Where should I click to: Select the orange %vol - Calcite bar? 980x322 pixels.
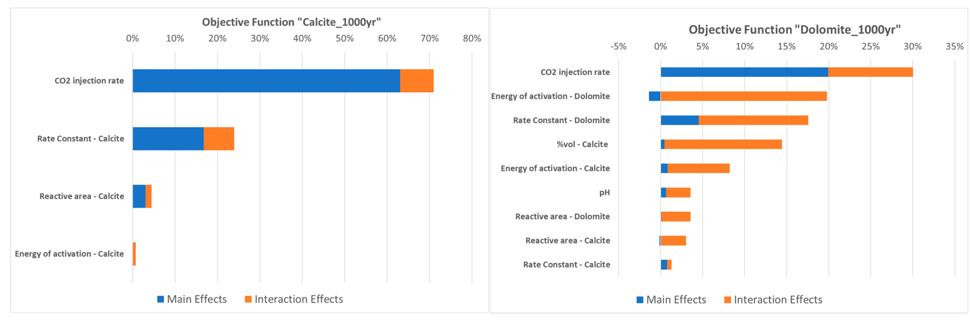pos(723,144)
